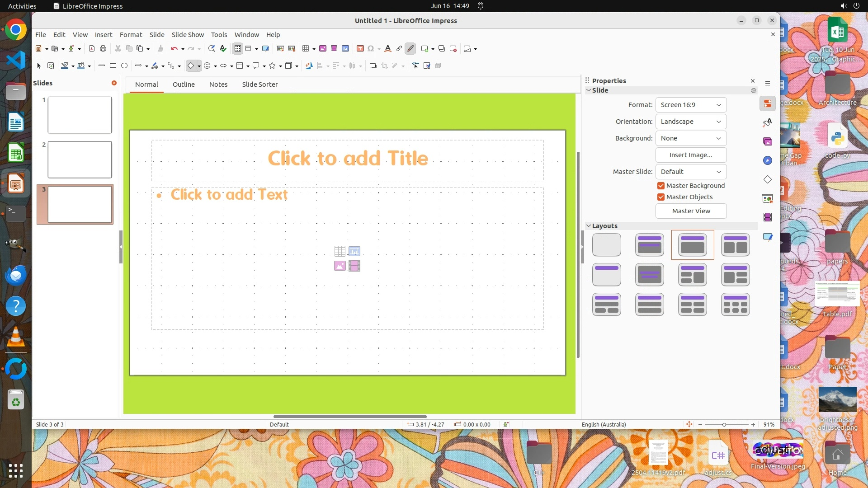Click the Master View button
The width and height of the screenshot is (868, 488).
point(691,211)
